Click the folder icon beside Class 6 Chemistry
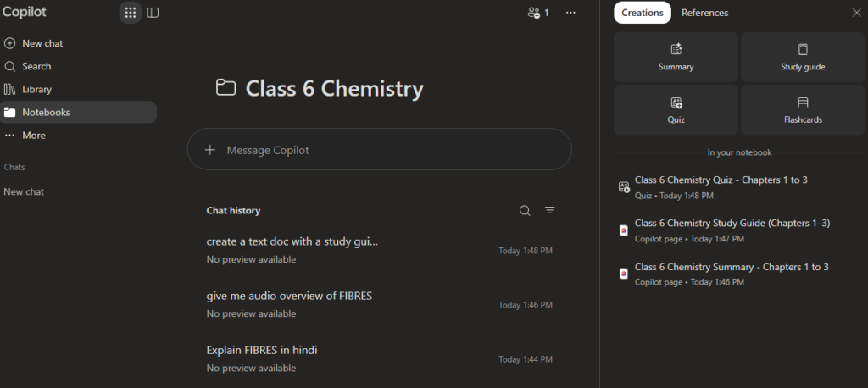This screenshot has width=868, height=388. (225, 87)
